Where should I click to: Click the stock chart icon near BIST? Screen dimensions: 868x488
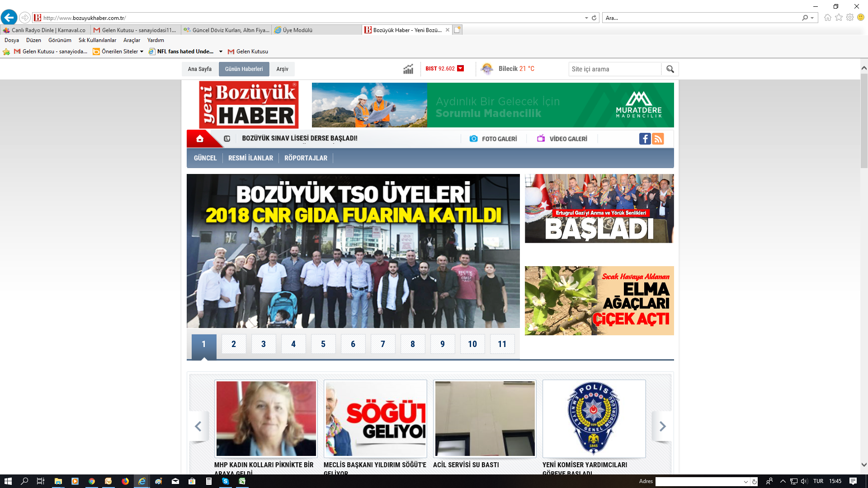pyautogui.click(x=408, y=69)
